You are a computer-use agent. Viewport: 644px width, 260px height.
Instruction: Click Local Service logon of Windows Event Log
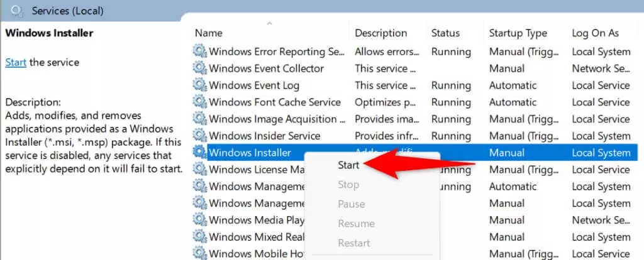(601, 85)
